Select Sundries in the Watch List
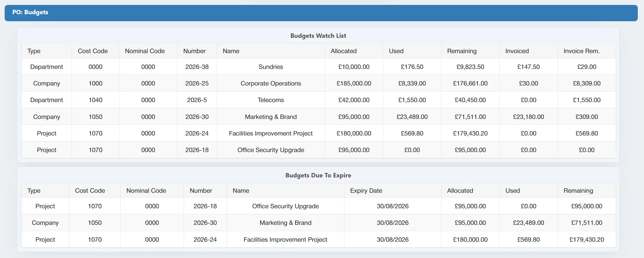The width and height of the screenshot is (644, 258). pyautogui.click(x=271, y=67)
